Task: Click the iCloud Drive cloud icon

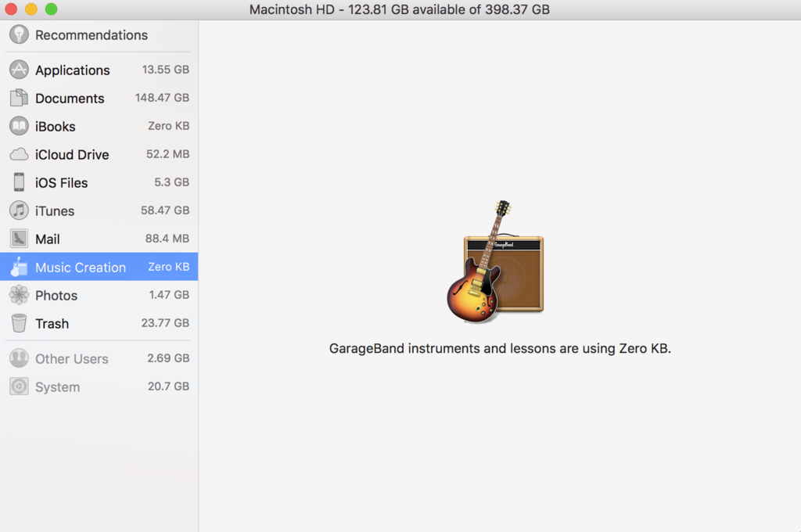Action: [19, 154]
